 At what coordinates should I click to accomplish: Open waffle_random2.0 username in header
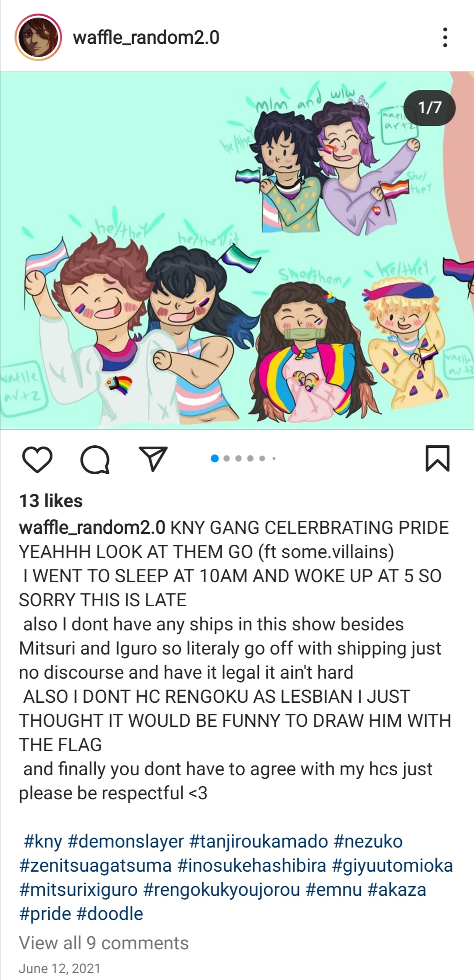(x=146, y=37)
